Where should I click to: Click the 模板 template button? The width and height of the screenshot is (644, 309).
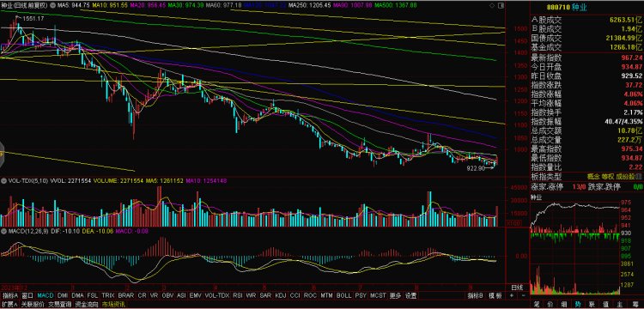[x=495, y=295]
